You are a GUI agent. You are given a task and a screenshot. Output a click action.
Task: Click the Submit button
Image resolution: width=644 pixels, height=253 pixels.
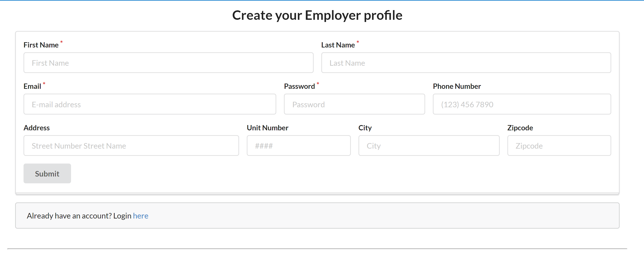[x=47, y=174]
